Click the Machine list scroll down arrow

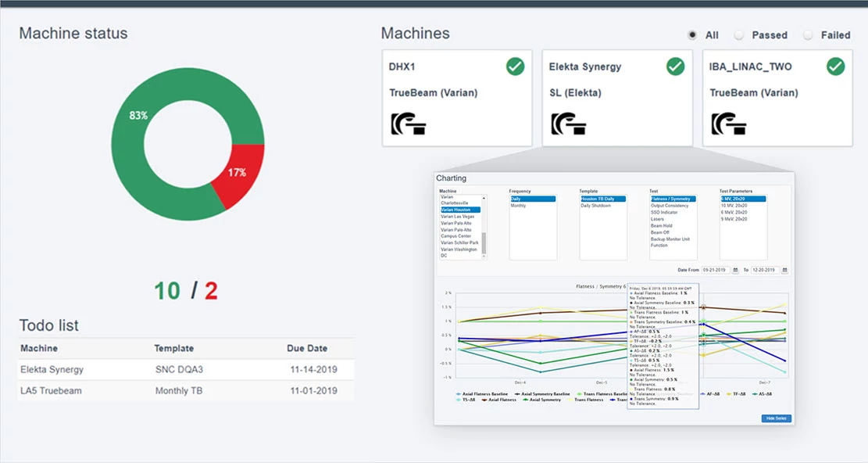tap(484, 257)
